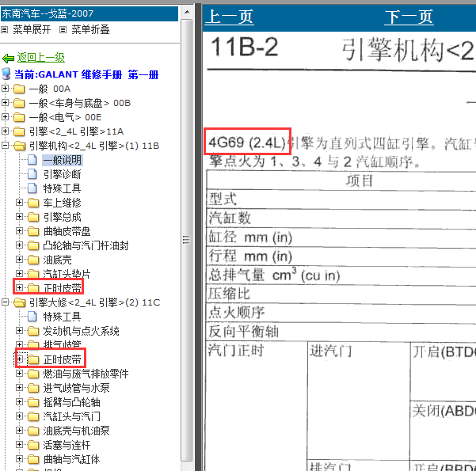
Task: Expand the 一般<电气> 00E node
Action: [x=5, y=117]
